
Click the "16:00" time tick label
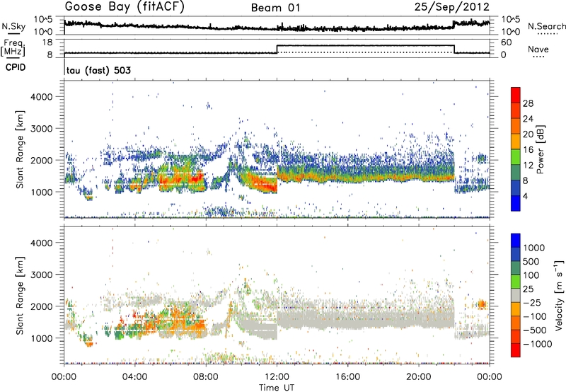(x=347, y=377)
